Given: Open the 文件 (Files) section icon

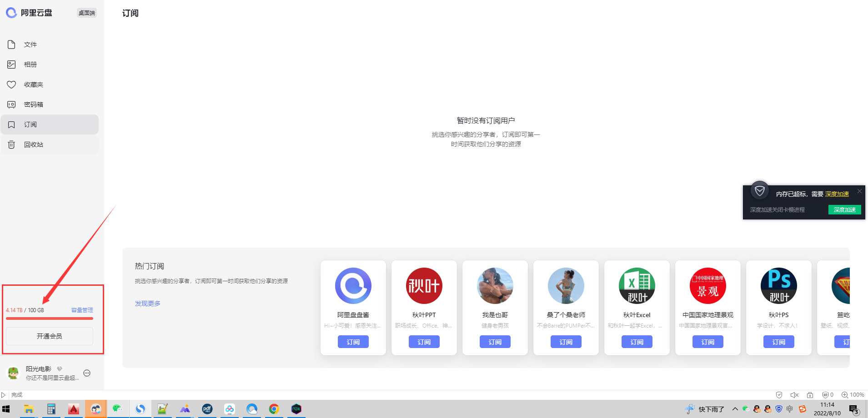Looking at the screenshot, I should click(12, 45).
